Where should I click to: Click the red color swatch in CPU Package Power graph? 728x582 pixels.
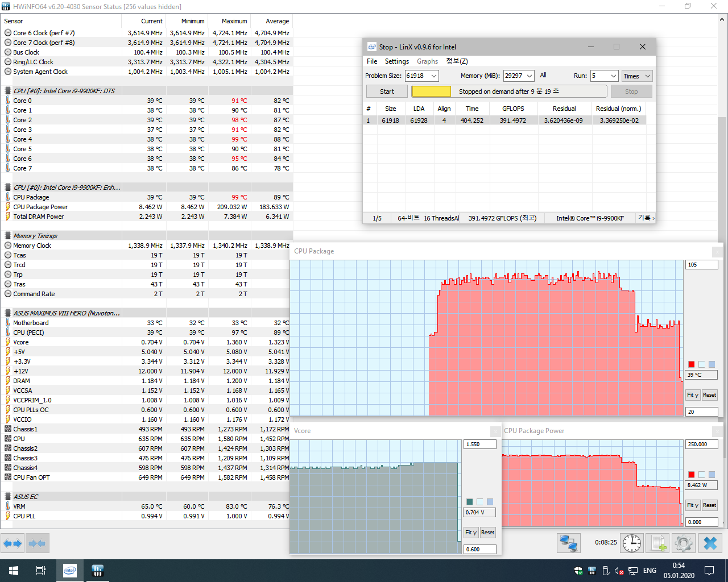[692, 475]
